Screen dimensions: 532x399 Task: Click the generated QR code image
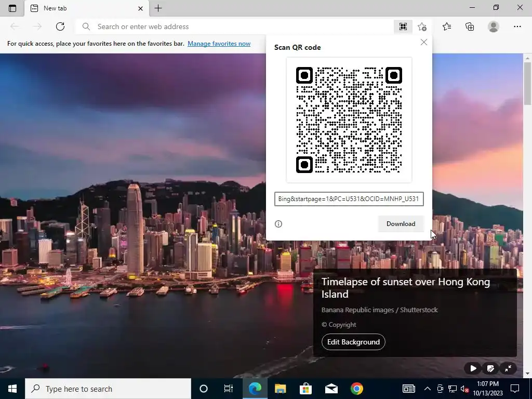coord(349,120)
